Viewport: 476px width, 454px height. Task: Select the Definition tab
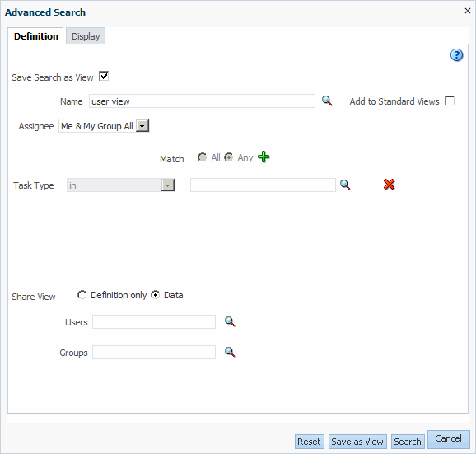(x=35, y=36)
